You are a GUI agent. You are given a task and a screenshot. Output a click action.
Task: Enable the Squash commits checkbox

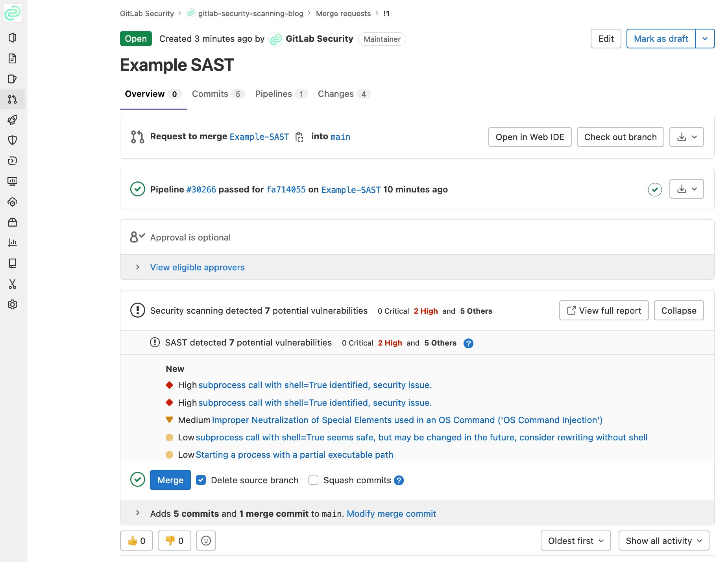314,480
